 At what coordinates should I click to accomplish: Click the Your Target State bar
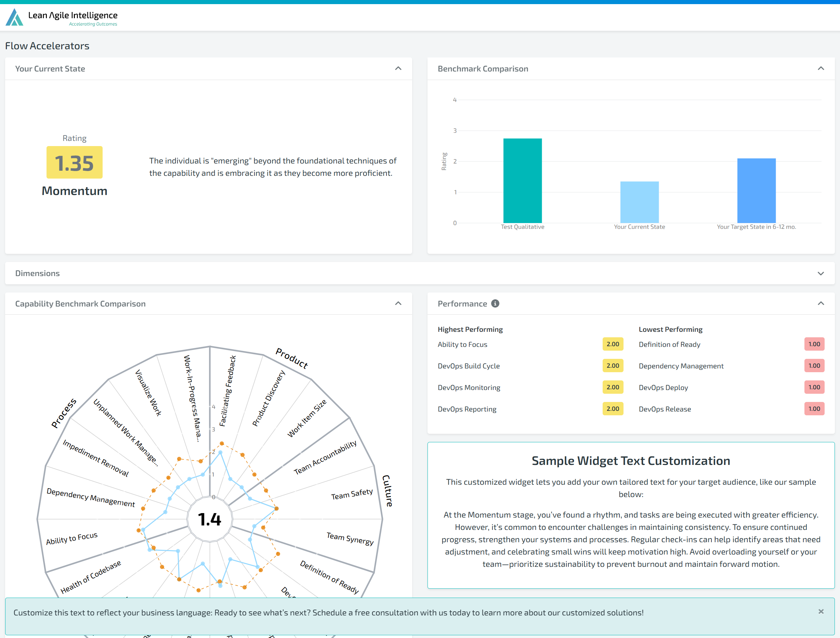757,191
